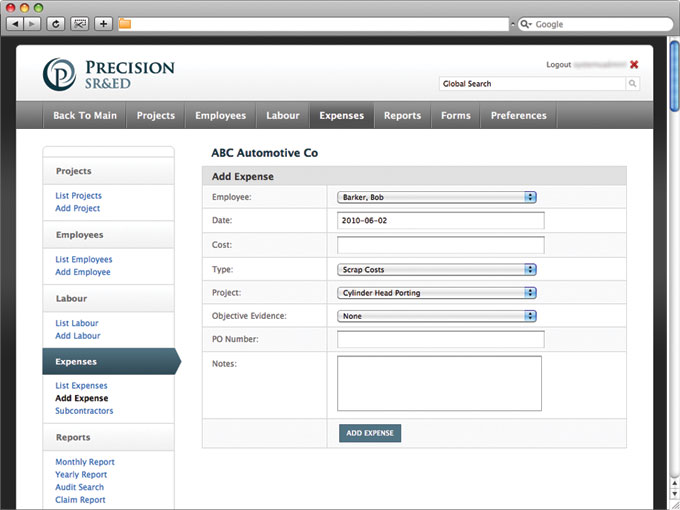680x510 pixels.
Task: Click the Google search field
Action: pos(595,24)
